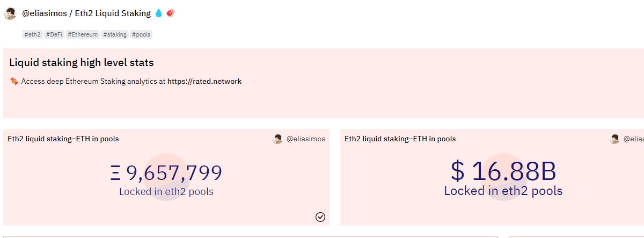Click the Dune watermark behind the 9,657,799 counter
The height and width of the screenshot is (238, 644).
[x=166, y=177]
